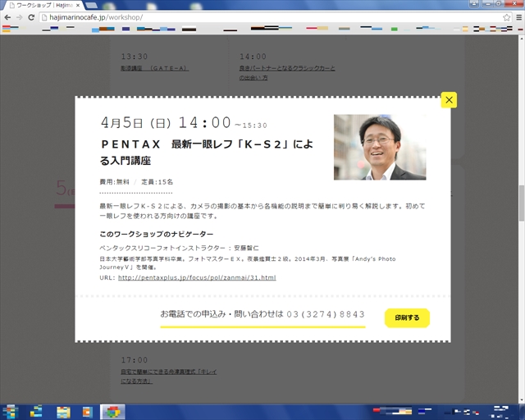Click the instructor portrait photo
This screenshot has height=420, width=525.
[x=380, y=148]
